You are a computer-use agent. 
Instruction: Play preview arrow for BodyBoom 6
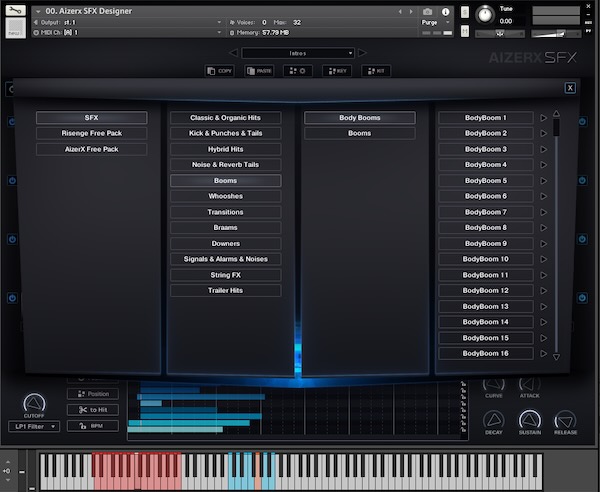[x=543, y=196]
